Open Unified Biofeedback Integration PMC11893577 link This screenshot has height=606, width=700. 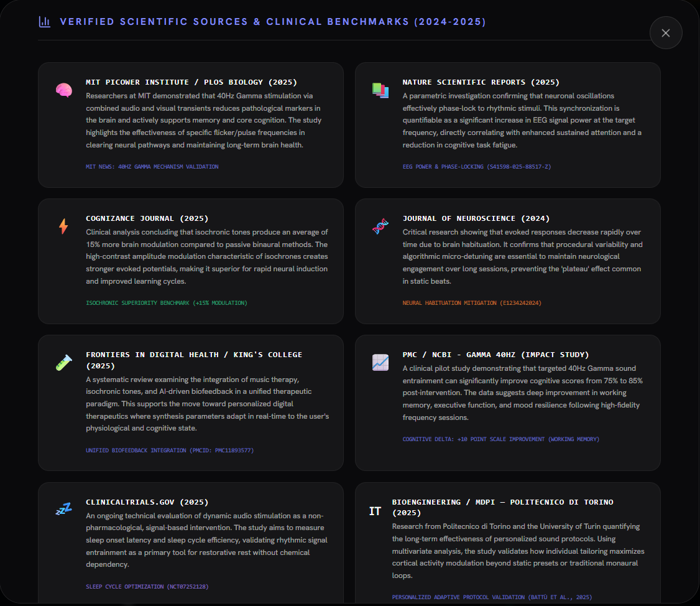click(x=170, y=450)
